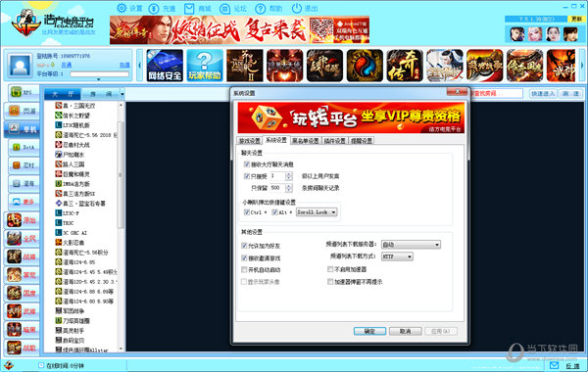588x372 pixels.
Task: Click the user avatar picture
Action: (20, 66)
